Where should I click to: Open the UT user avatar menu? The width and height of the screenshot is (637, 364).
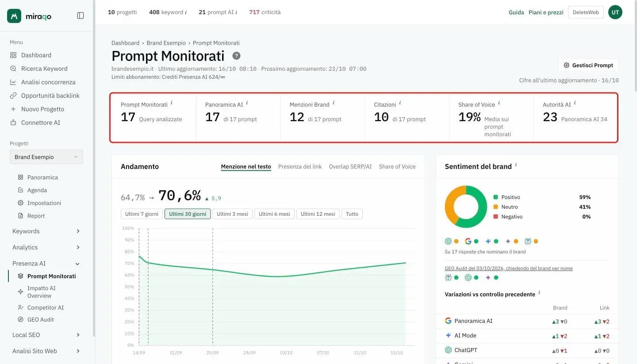click(x=615, y=12)
